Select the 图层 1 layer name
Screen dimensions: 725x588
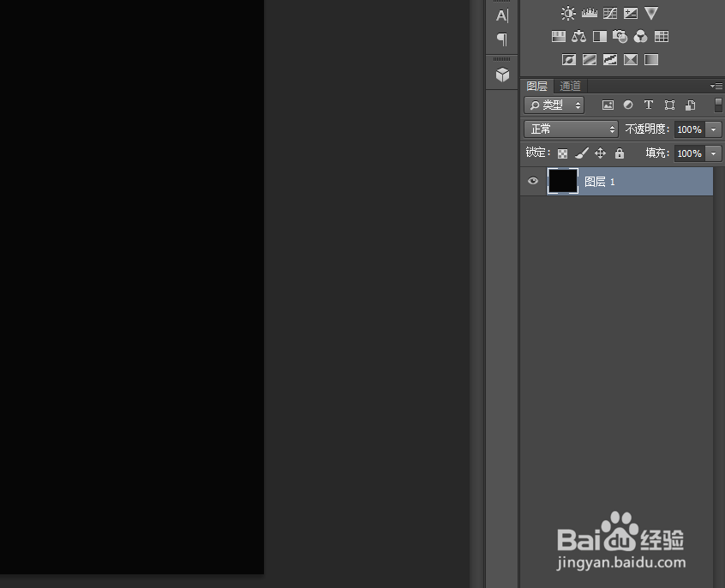point(600,182)
